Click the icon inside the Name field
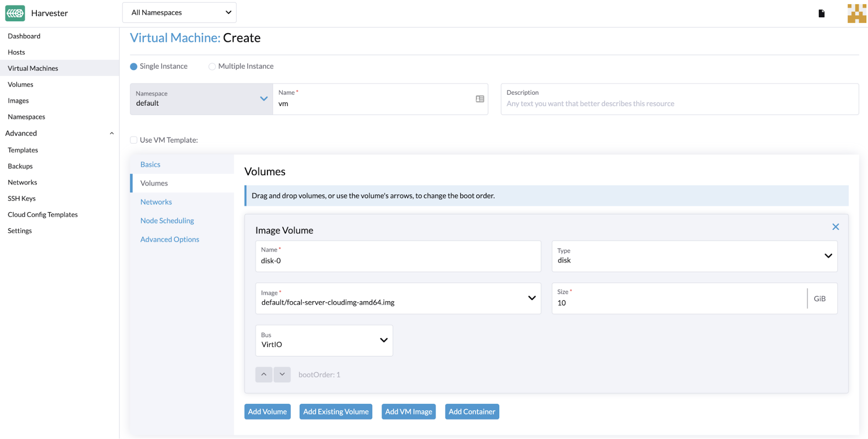Image resolution: width=868 pixels, height=439 pixels. coord(479,99)
